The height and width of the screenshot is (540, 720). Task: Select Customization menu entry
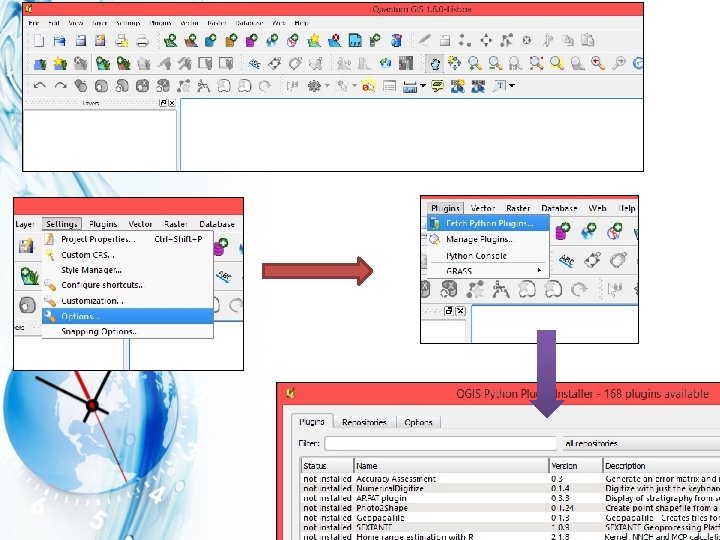[x=128, y=301]
